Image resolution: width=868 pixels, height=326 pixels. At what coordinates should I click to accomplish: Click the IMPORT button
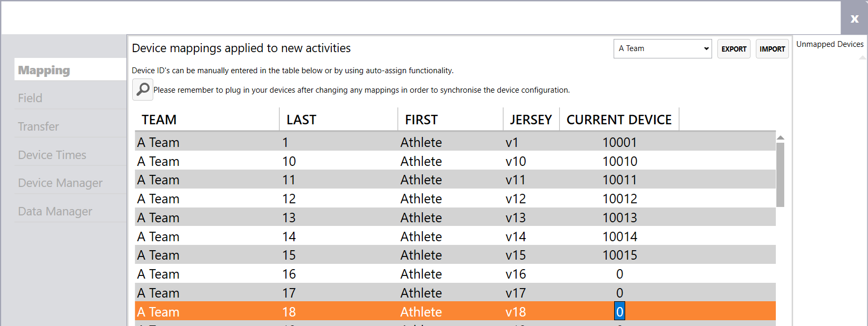[772, 48]
